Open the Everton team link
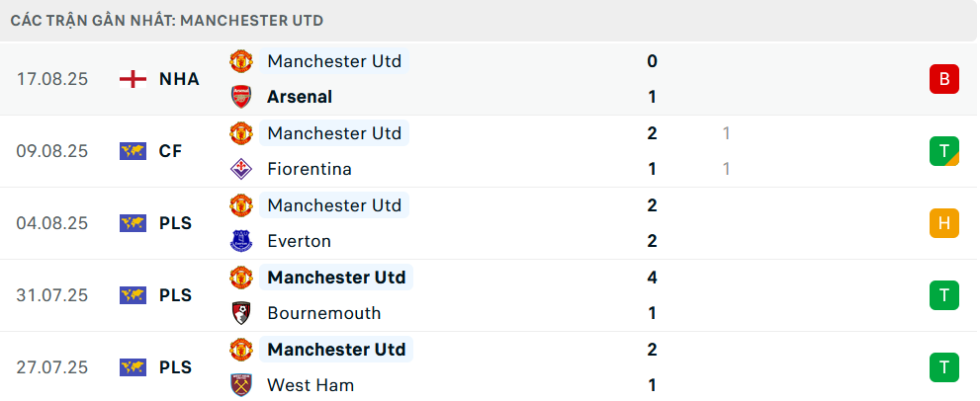The width and height of the screenshot is (980, 401). [x=299, y=241]
